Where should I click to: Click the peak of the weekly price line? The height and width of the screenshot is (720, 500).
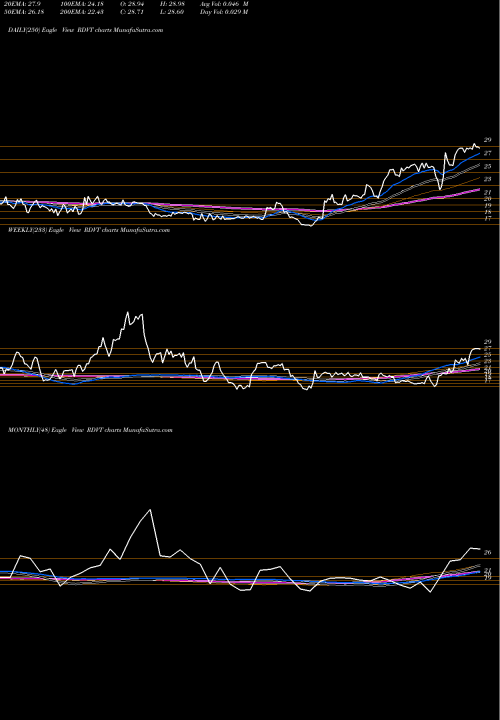tap(128, 312)
